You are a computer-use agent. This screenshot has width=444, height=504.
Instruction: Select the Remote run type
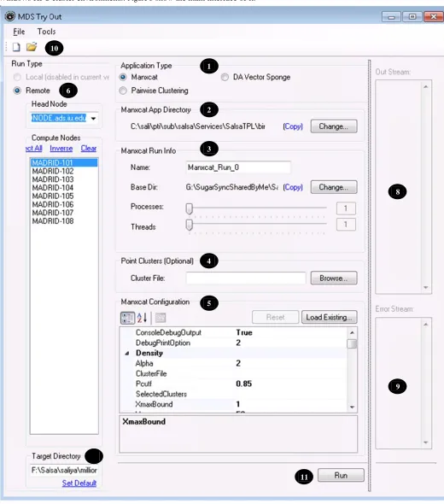click(17, 91)
